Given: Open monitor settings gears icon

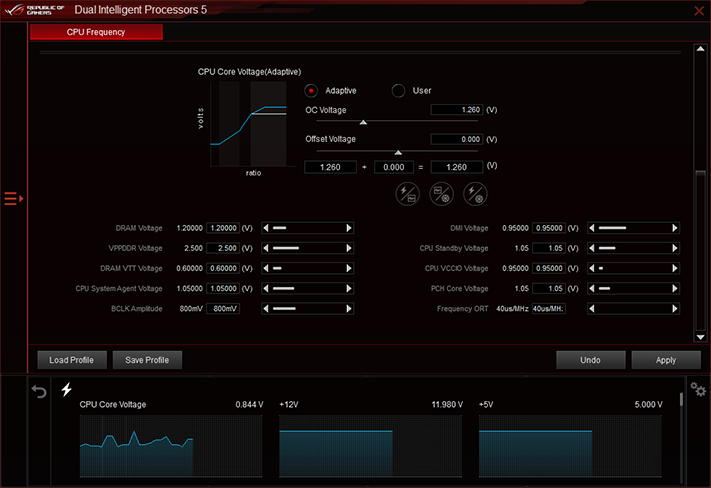Looking at the screenshot, I should click(698, 389).
